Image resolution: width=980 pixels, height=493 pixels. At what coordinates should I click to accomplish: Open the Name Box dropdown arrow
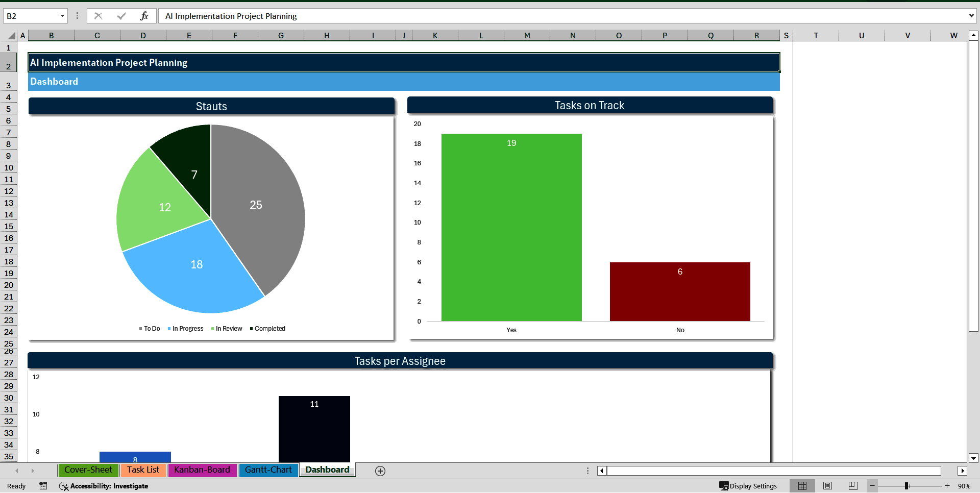pyautogui.click(x=62, y=16)
